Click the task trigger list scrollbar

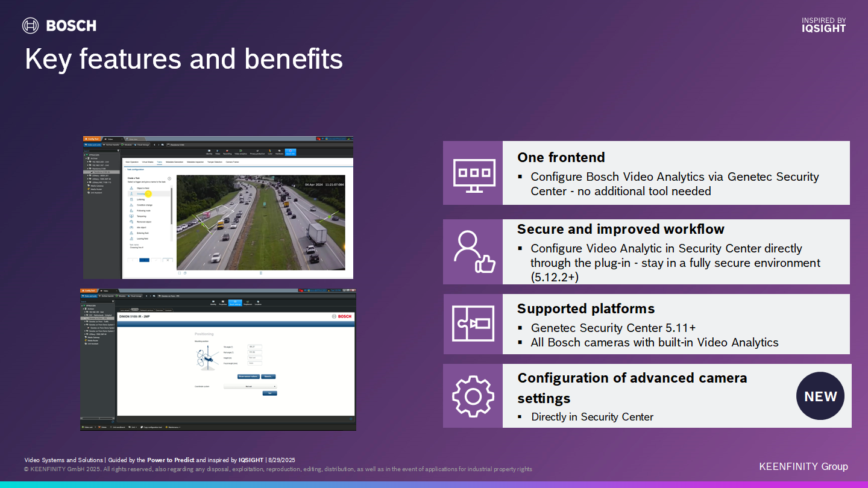pos(172,205)
